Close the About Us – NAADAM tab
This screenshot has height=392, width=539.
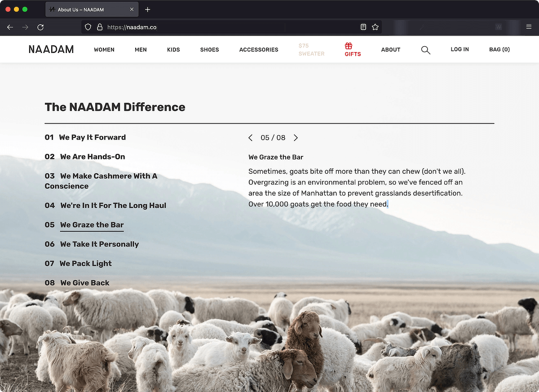[x=132, y=9]
